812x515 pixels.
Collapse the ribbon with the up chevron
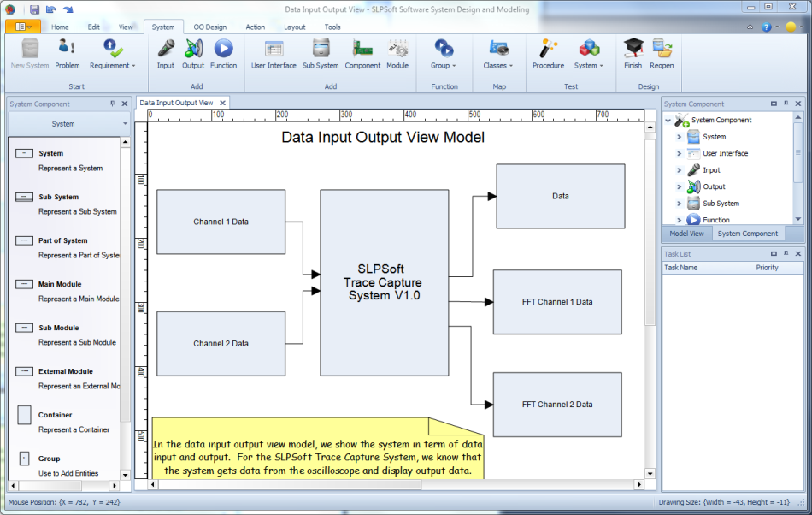(x=750, y=27)
